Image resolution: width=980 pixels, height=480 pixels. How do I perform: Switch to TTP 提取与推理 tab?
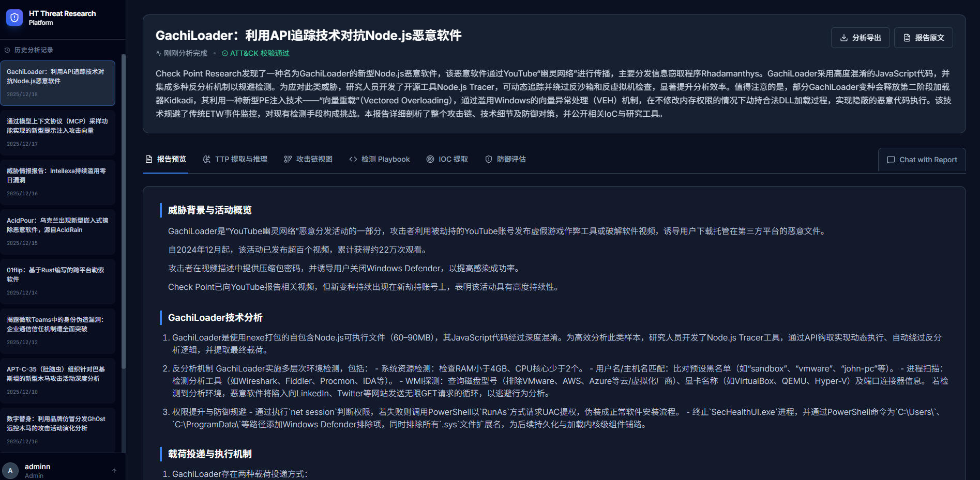tap(235, 159)
